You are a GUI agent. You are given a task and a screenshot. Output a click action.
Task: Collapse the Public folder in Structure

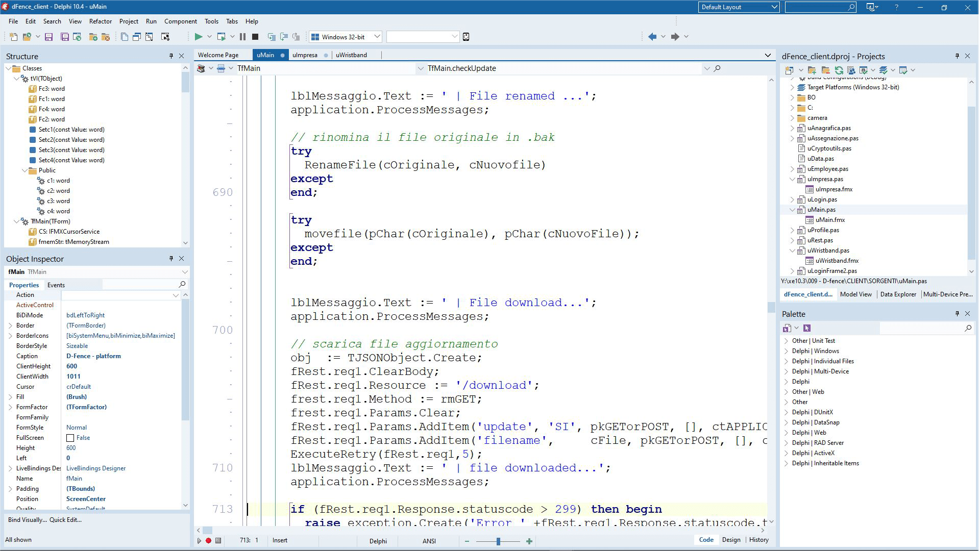point(24,170)
